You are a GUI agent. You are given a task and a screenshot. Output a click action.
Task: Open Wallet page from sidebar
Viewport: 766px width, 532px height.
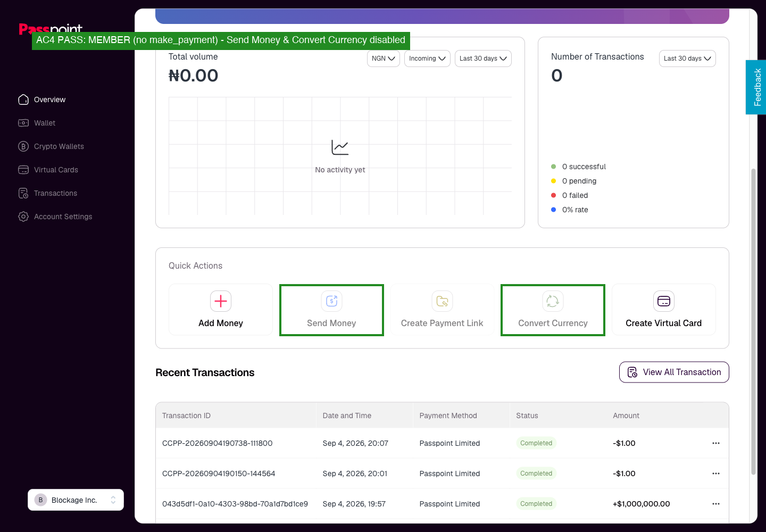(45, 123)
